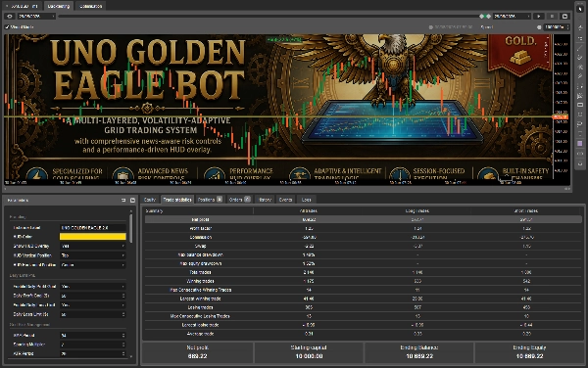Open the Show HUD Overlay dropdown
Viewport: 588px width, 368px height.
click(93, 246)
